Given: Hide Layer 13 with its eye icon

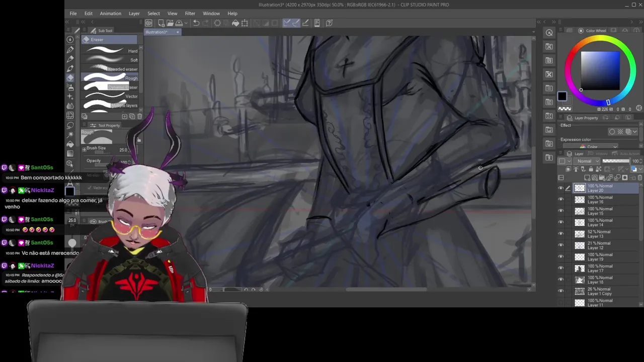Looking at the screenshot, I should (561, 234).
